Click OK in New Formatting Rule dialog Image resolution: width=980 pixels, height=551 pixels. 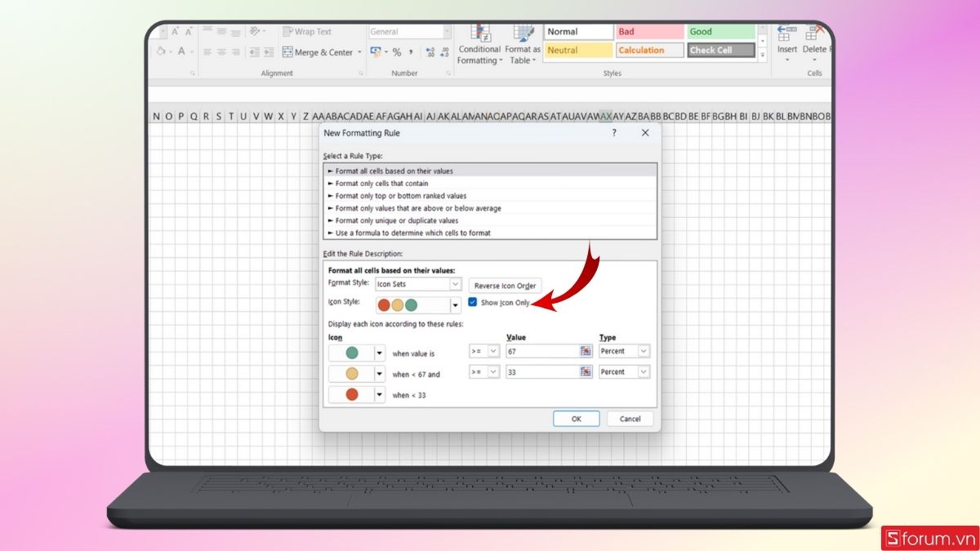click(x=577, y=418)
